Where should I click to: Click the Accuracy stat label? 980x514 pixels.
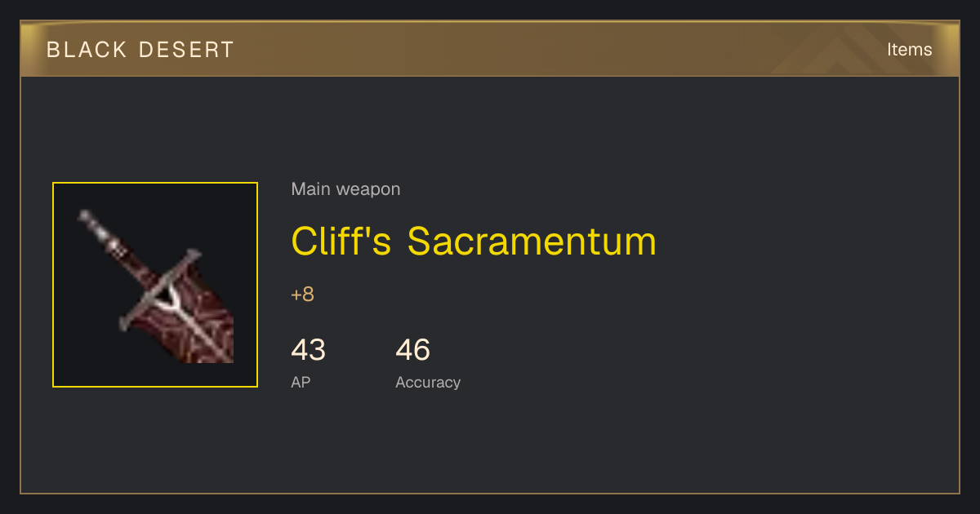[428, 382]
